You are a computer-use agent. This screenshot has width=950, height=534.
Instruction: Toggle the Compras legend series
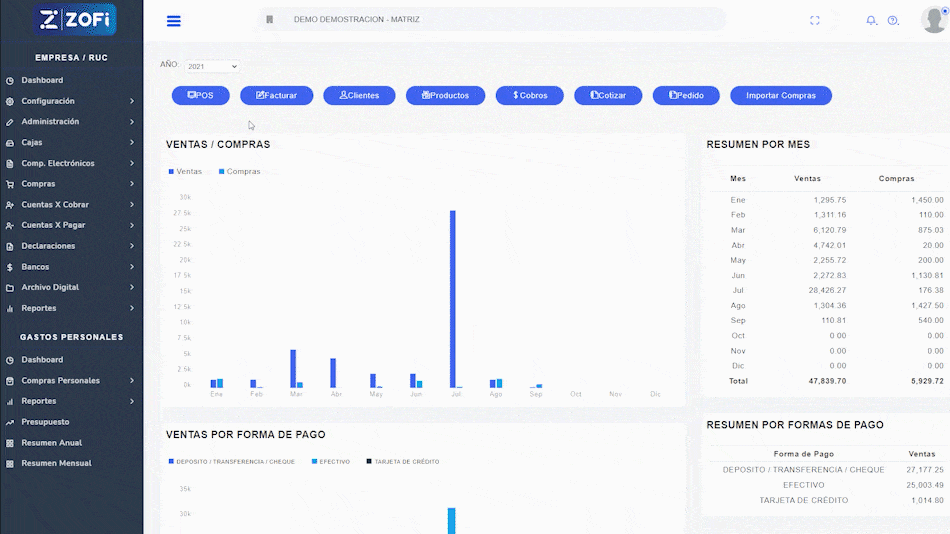coord(239,172)
